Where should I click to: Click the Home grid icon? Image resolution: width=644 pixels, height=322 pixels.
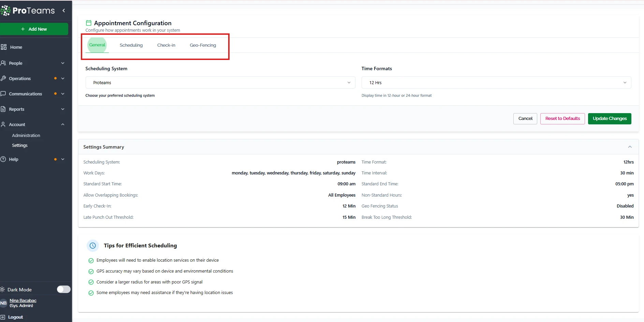point(4,47)
